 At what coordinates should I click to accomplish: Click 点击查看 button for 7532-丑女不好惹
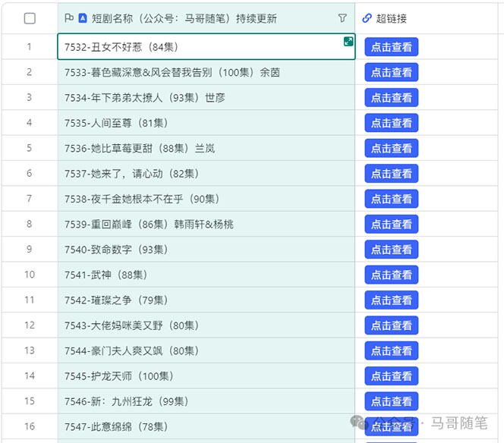(x=391, y=47)
